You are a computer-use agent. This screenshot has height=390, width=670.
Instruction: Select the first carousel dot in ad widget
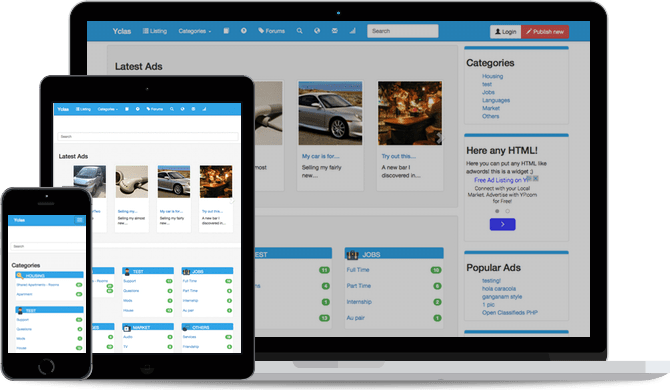coord(497,211)
